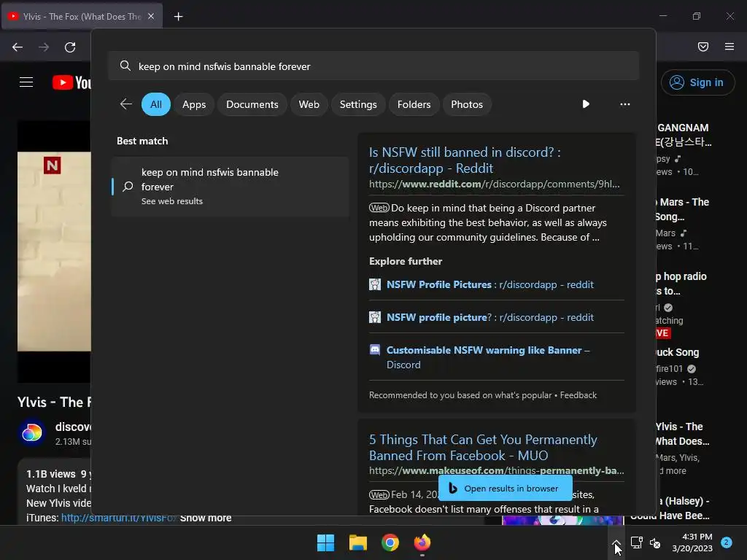This screenshot has width=747, height=560.
Task: Reload the current Firefox page
Action: 70,47
